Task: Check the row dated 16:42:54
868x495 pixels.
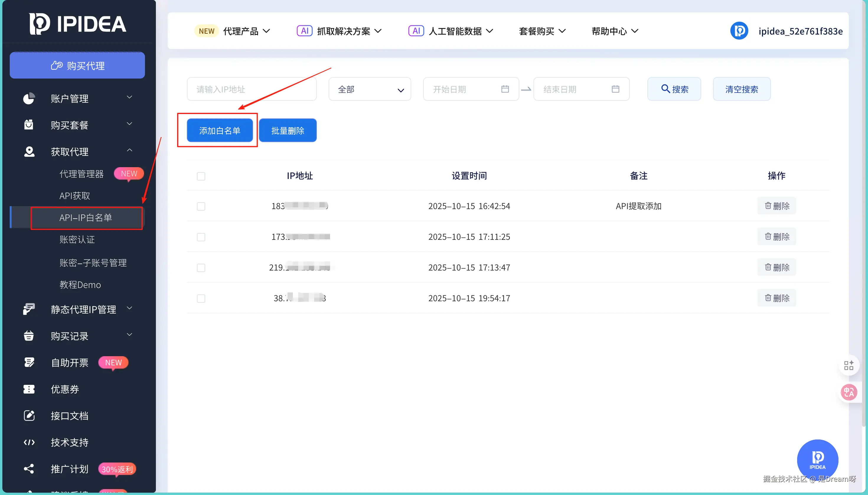Action: (201, 206)
